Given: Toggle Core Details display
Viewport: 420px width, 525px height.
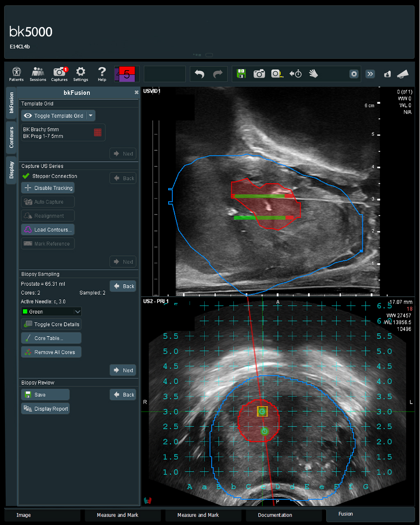Looking at the screenshot, I should click(51, 324).
